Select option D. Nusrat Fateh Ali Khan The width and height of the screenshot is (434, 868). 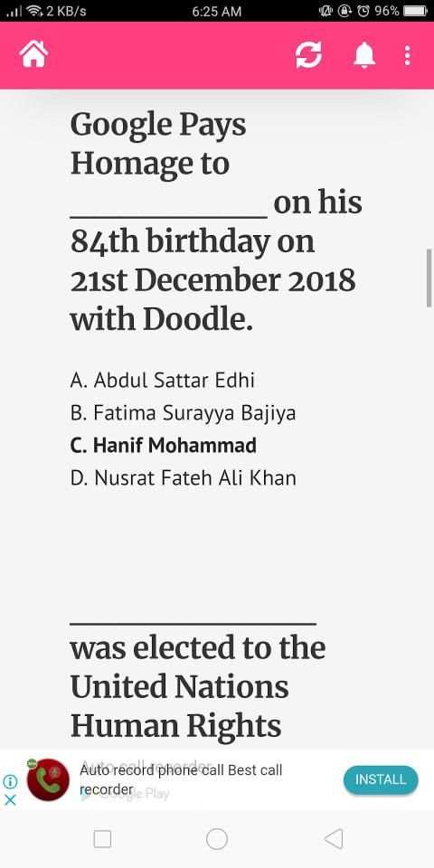[x=184, y=477]
